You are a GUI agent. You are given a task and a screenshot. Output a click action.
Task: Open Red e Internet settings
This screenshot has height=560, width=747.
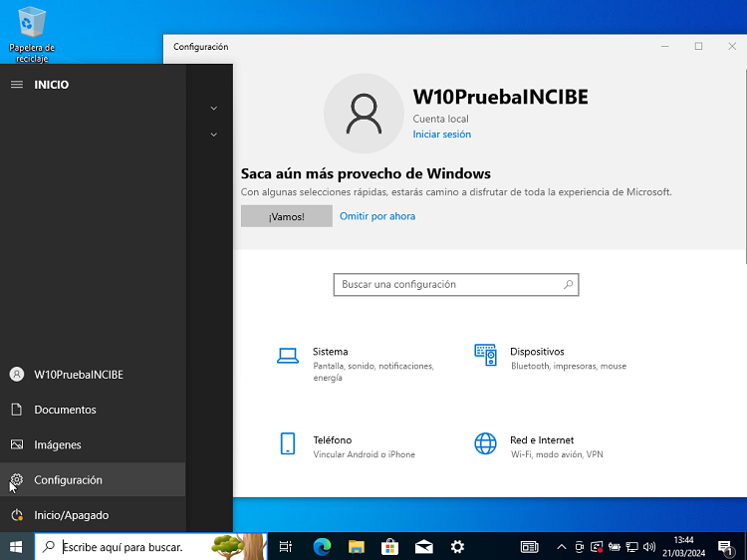tap(542, 440)
